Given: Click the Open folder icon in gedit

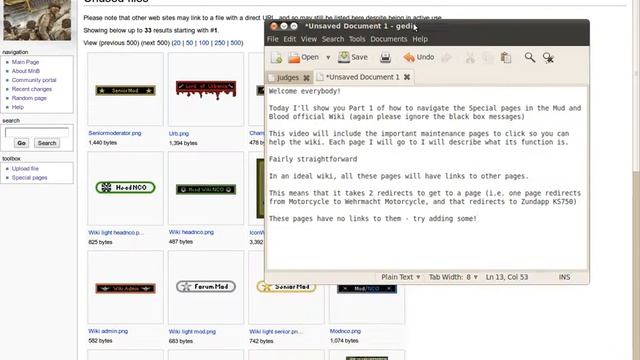Looking at the screenshot, I should (x=294, y=58).
